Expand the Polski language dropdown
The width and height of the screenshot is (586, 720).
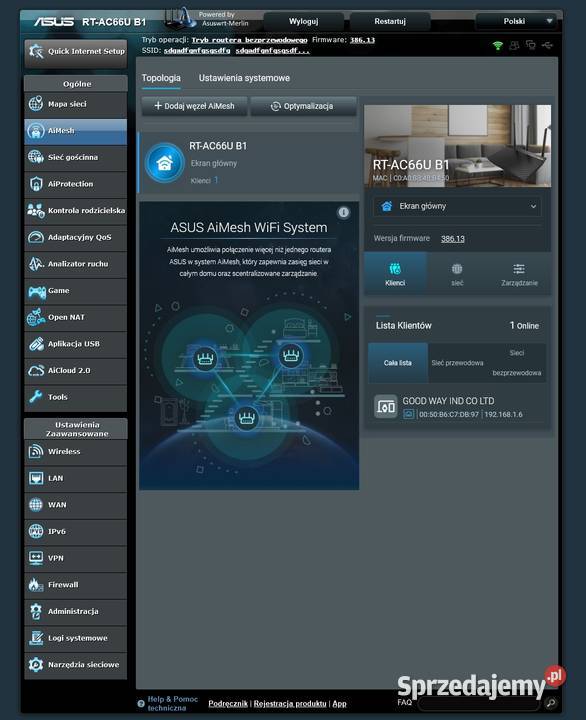coord(516,21)
